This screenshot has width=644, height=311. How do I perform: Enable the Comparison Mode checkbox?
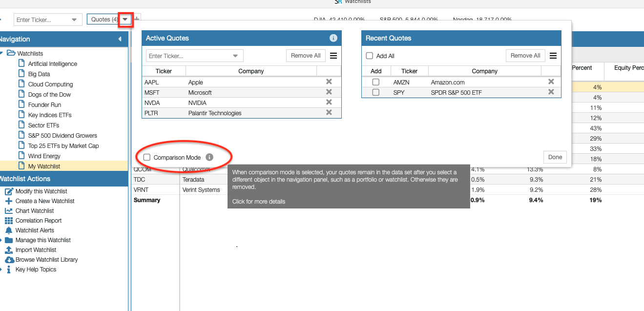coord(147,157)
